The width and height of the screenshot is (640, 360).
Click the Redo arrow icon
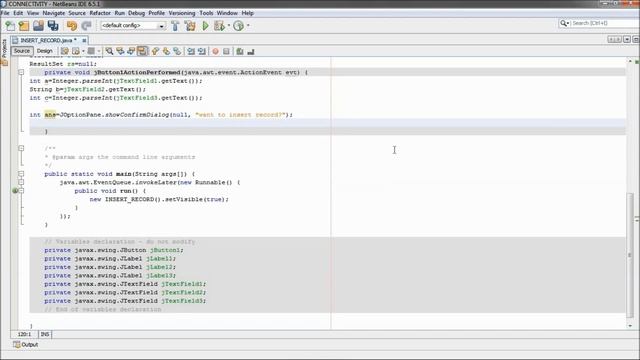point(86,26)
